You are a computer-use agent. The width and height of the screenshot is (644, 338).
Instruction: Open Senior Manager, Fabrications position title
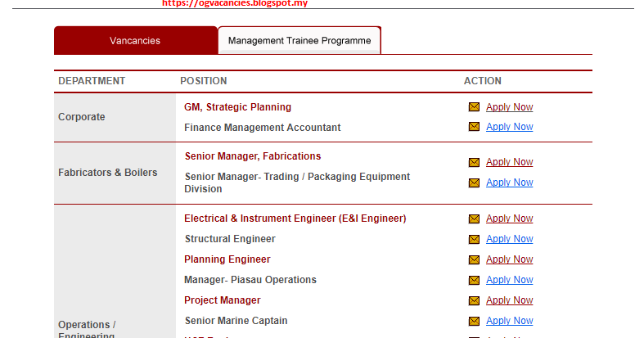coord(253,156)
